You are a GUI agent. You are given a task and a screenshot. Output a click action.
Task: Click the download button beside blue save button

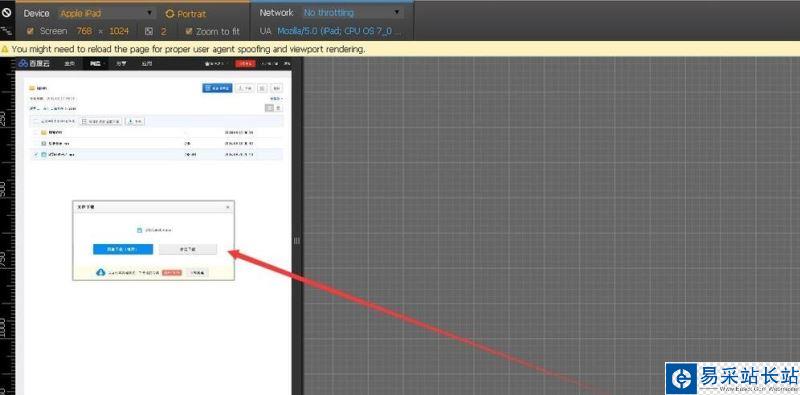click(x=245, y=88)
